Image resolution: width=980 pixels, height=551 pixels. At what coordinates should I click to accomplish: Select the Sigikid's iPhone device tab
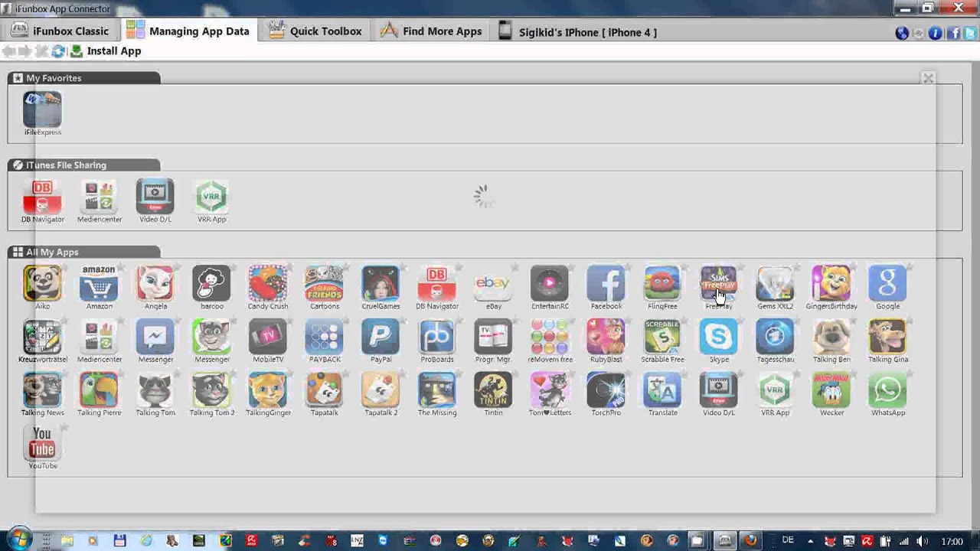pyautogui.click(x=577, y=32)
